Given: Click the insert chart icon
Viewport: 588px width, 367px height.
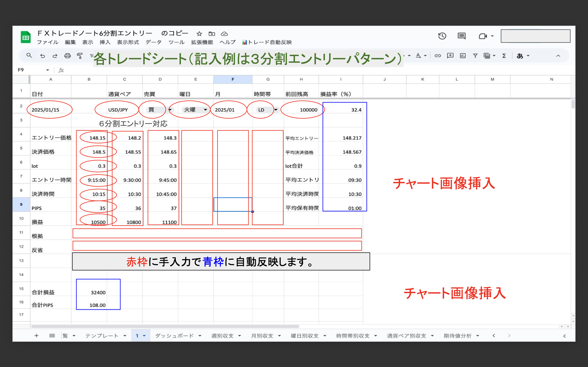Looking at the screenshot, I should (x=463, y=56).
